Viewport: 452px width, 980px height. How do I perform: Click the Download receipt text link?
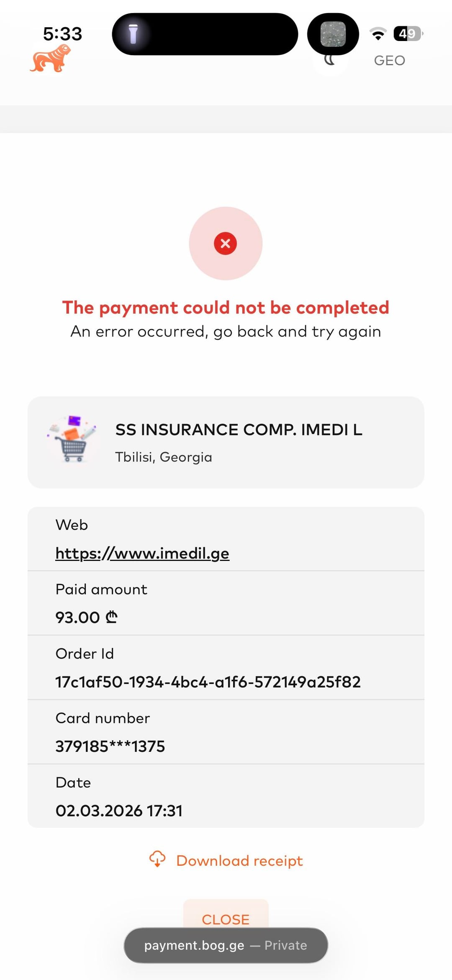(239, 861)
